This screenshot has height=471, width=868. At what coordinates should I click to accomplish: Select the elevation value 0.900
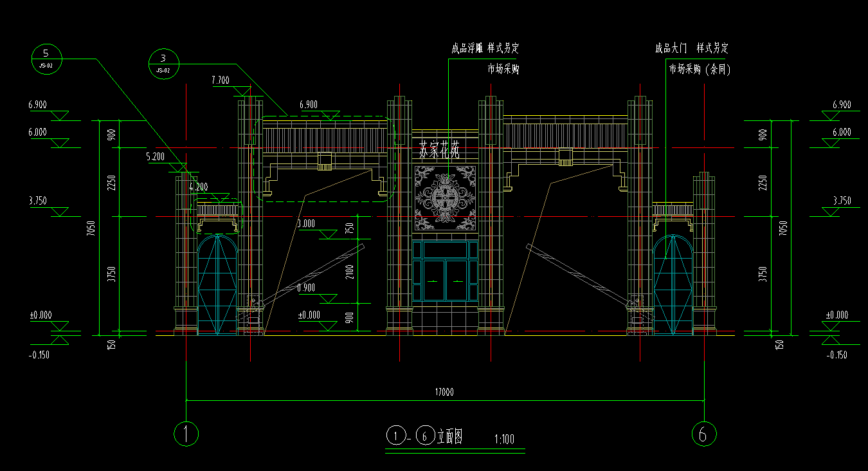[x=306, y=288]
